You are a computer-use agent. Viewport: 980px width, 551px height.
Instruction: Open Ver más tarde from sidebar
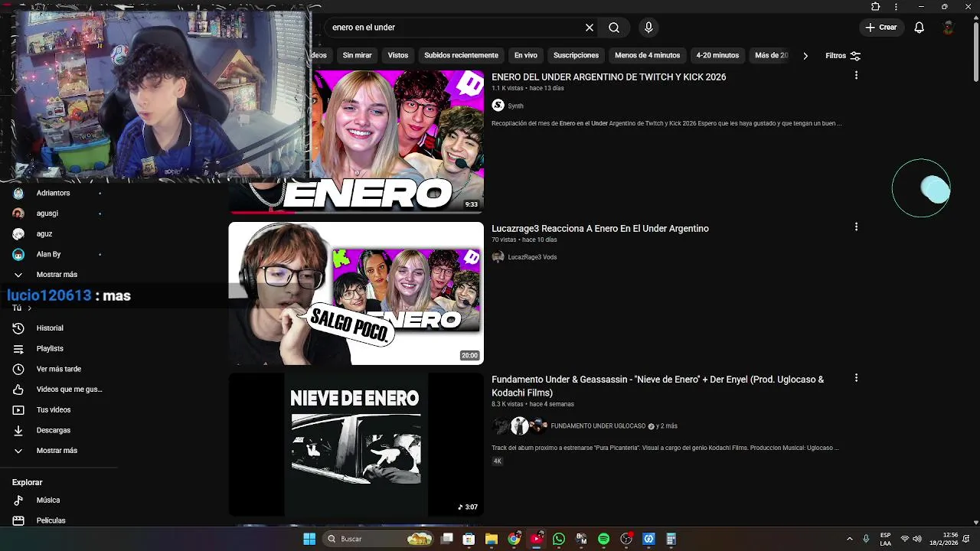click(x=58, y=369)
